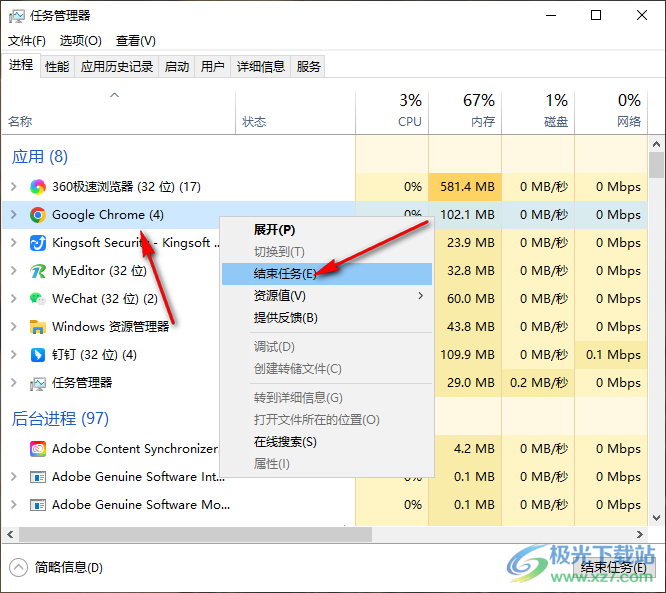Click the vertical scrollbar up arrow

(x=656, y=144)
